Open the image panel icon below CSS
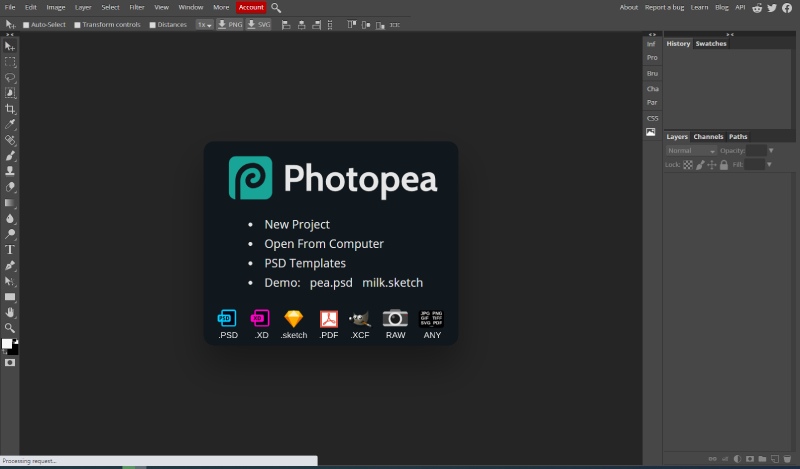800x469 pixels. pos(651,132)
